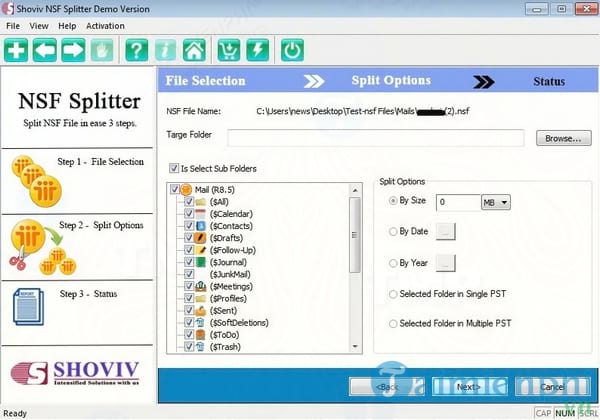This screenshot has height=420, width=600.
Task: Click the NSF file path text
Action: 362,111
